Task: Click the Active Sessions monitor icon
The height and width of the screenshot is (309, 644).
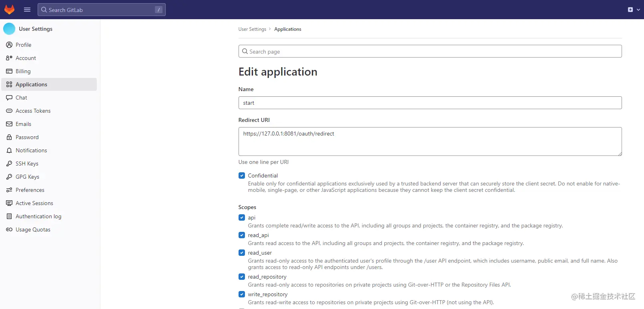Action: click(9, 203)
